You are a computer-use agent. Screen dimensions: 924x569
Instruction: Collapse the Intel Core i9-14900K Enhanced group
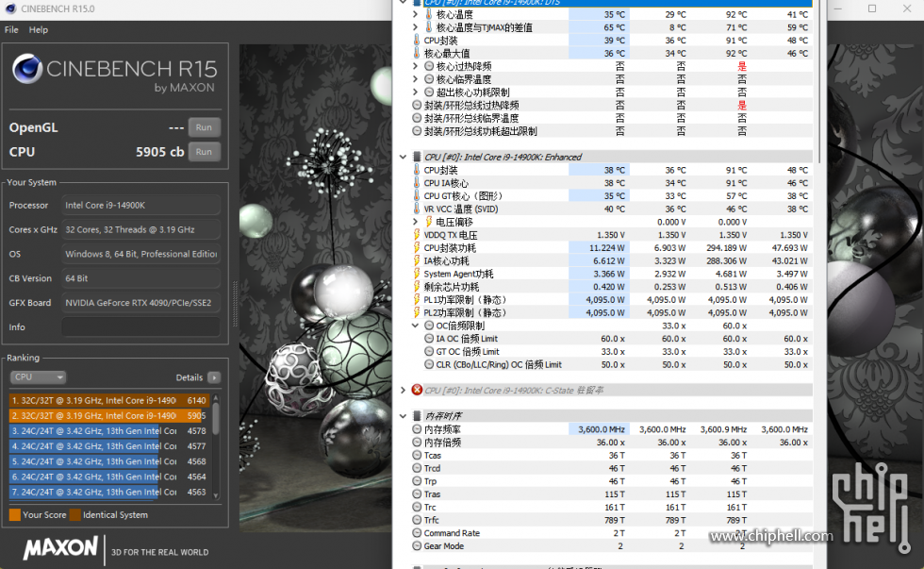pyautogui.click(x=404, y=157)
